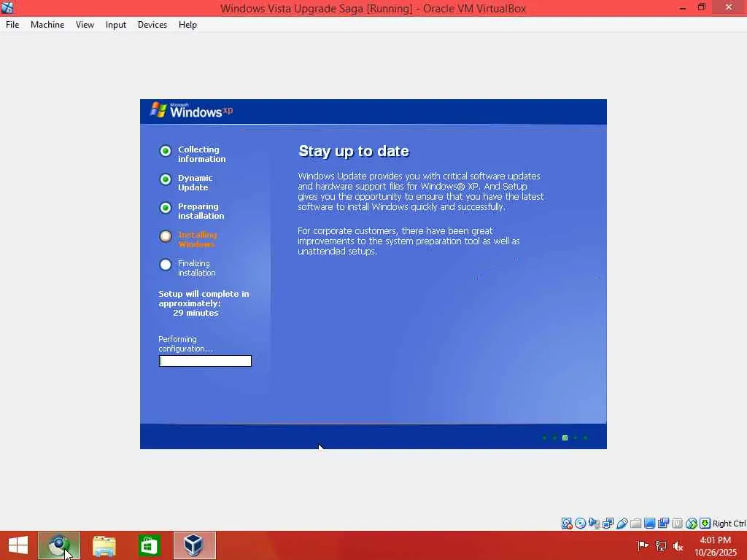747x560 pixels.
Task: Click the active green square slide indicator
Action: (x=565, y=437)
